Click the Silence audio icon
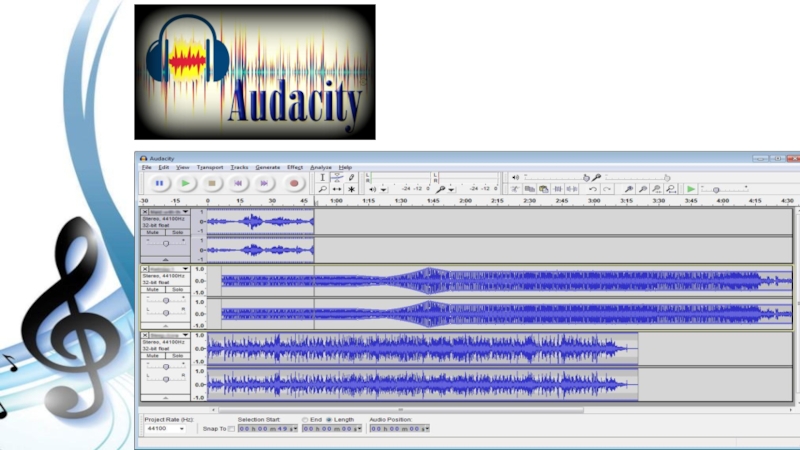The height and width of the screenshot is (450, 800). (572, 189)
